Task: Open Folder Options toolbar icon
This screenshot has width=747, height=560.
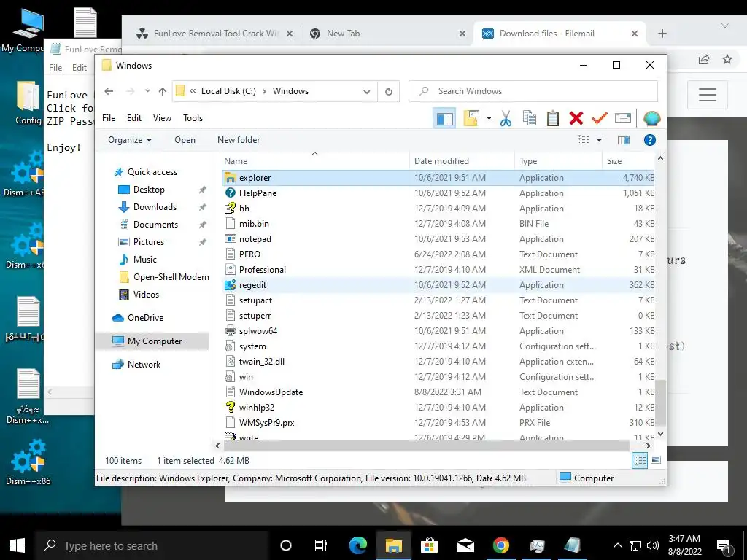Action: coord(471,119)
